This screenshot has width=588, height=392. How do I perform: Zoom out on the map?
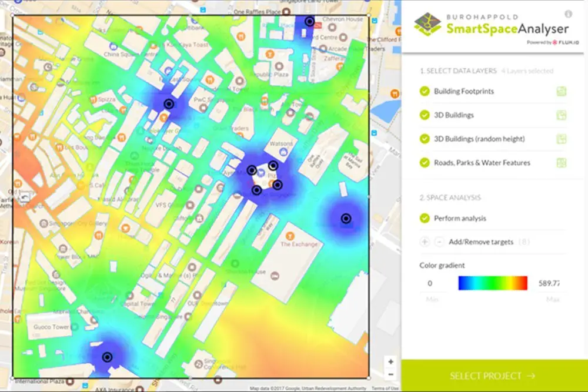click(x=390, y=374)
